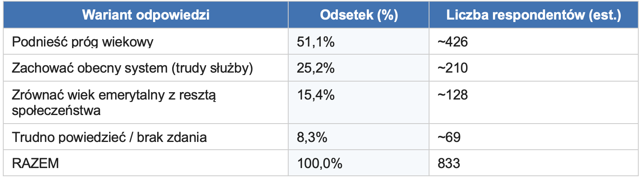Select the 'Zachować obecny system' text

point(90,68)
